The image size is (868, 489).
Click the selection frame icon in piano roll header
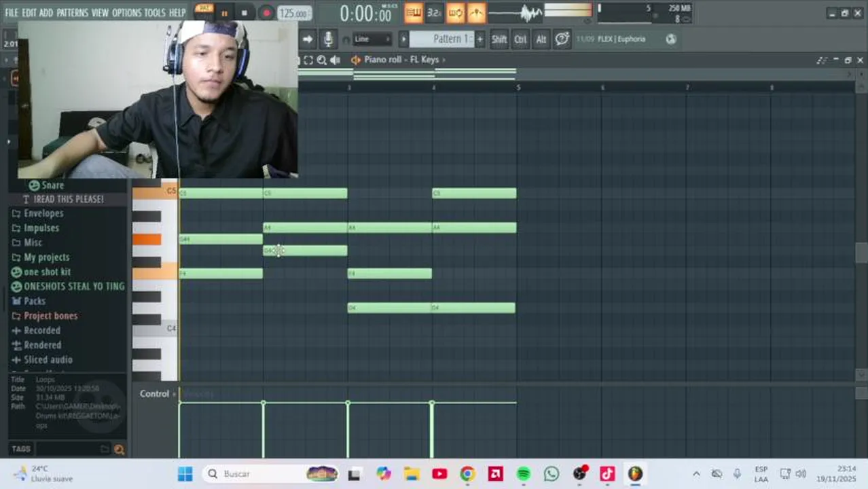(x=308, y=60)
